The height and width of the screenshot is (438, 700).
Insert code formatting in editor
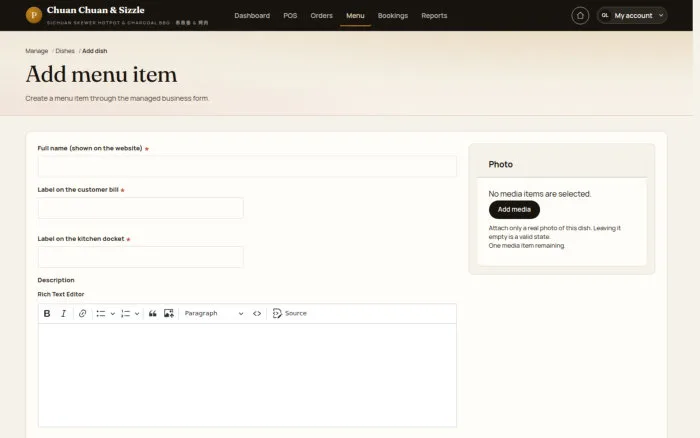257,313
